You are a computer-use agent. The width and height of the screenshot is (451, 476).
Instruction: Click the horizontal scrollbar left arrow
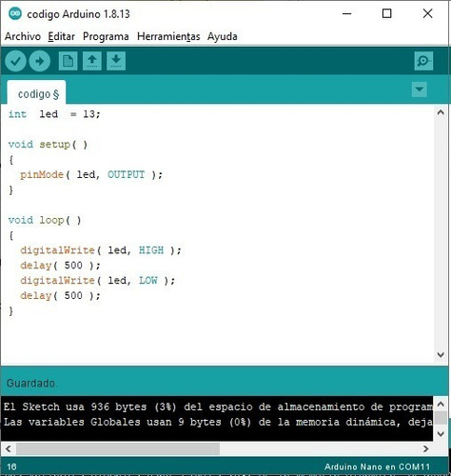tap(9, 448)
